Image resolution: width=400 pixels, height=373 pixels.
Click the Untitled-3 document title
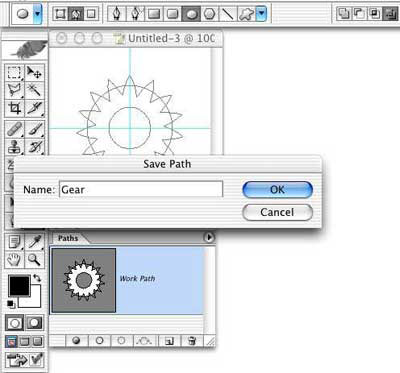click(x=171, y=39)
